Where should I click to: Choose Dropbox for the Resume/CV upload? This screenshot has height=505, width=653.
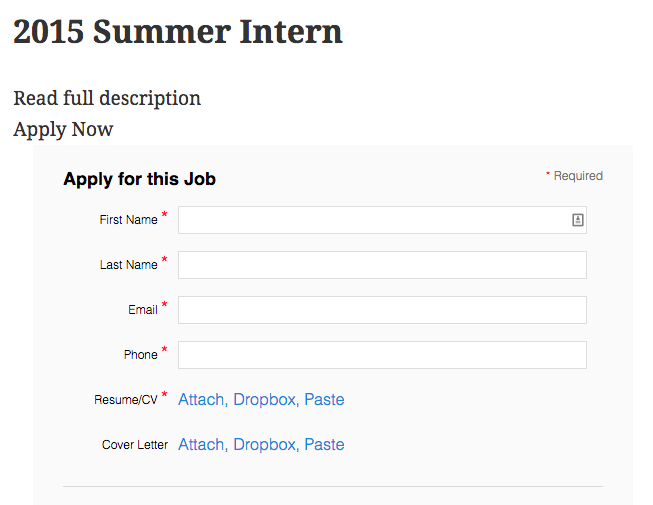pos(264,399)
